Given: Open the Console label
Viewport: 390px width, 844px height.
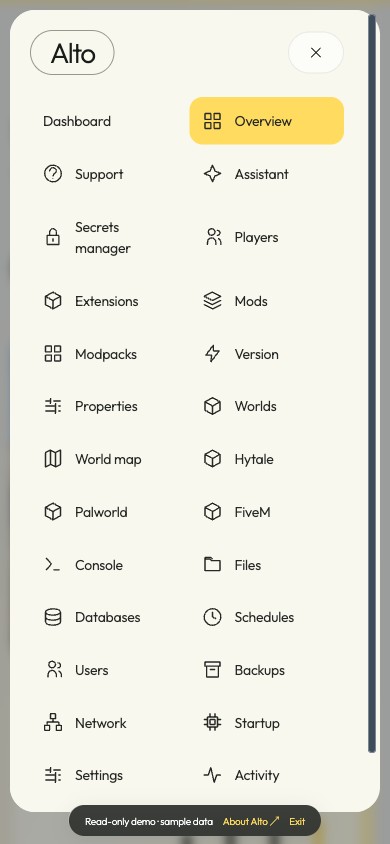Looking at the screenshot, I should [x=99, y=565].
